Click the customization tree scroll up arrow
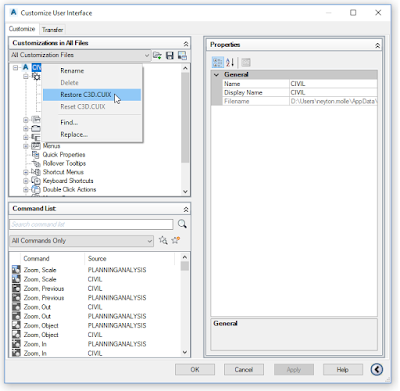This screenshot has width=400, height=391. pos(185,68)
